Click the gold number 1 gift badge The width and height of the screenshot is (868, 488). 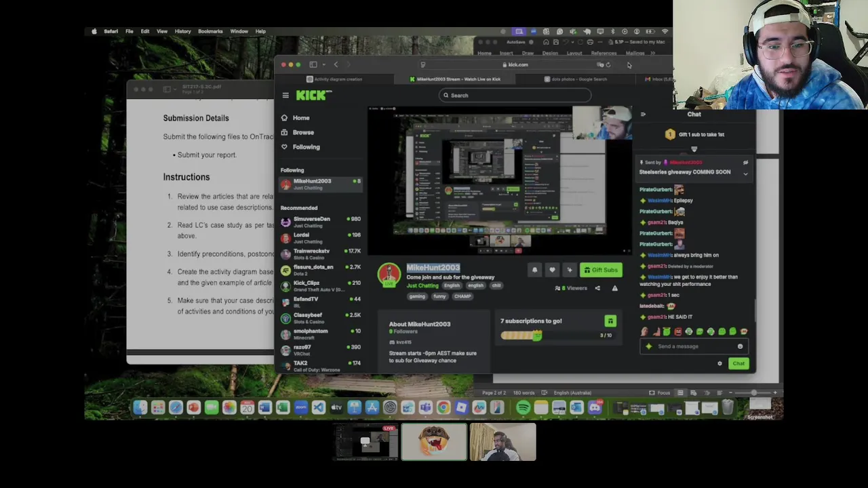[670, 134]
